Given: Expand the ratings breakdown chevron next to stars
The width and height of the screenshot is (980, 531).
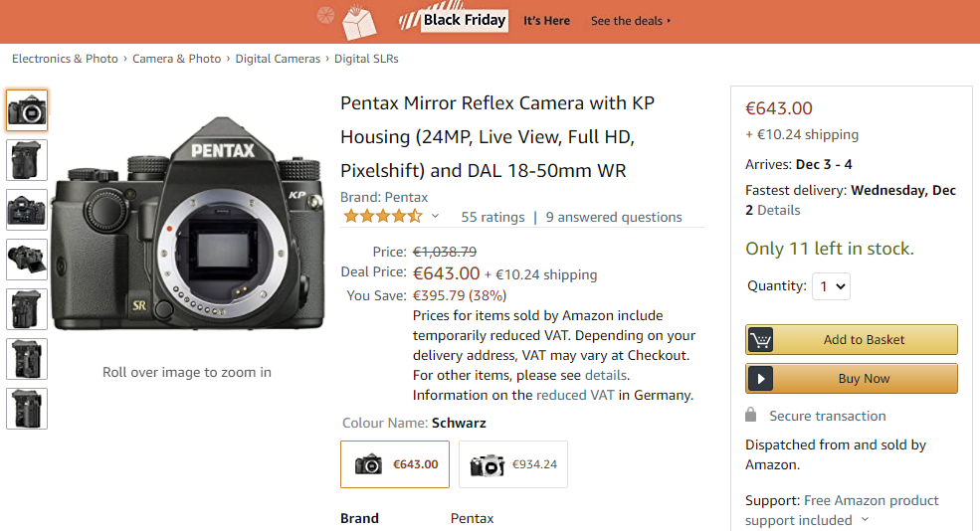Looking at the screenshot, I should coord(435,216).
